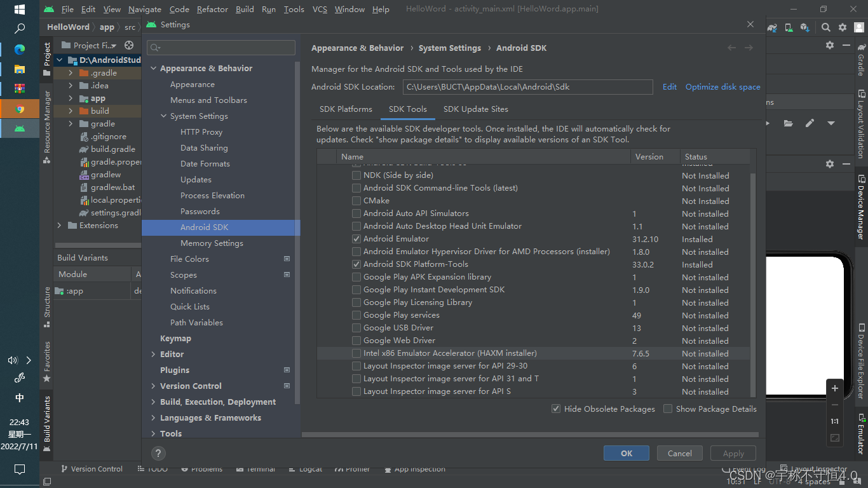The image size is (868, 488).
Task: Open Chrome from taskbar
Action: coord(20,109)
